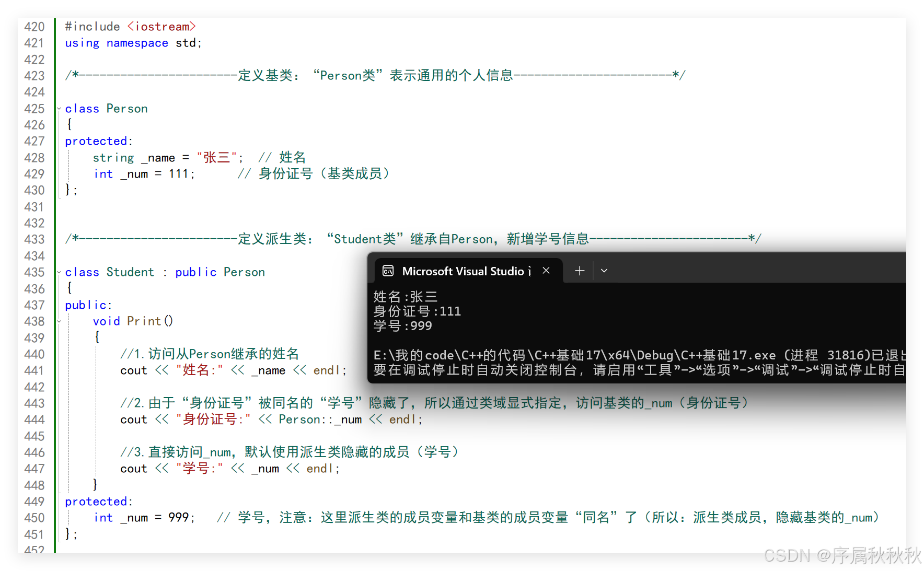Viewport: 924px width, 571px height.
Task: Click the comment starting "//3.直接访问_num"
Action: pyautogui.click(x=290, y=452)
